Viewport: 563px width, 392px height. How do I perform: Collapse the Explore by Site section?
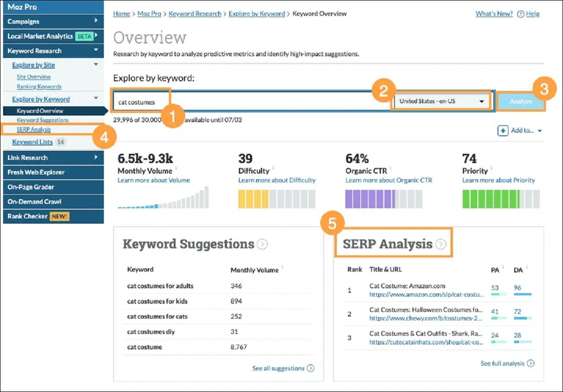click(x=96, y=64)
